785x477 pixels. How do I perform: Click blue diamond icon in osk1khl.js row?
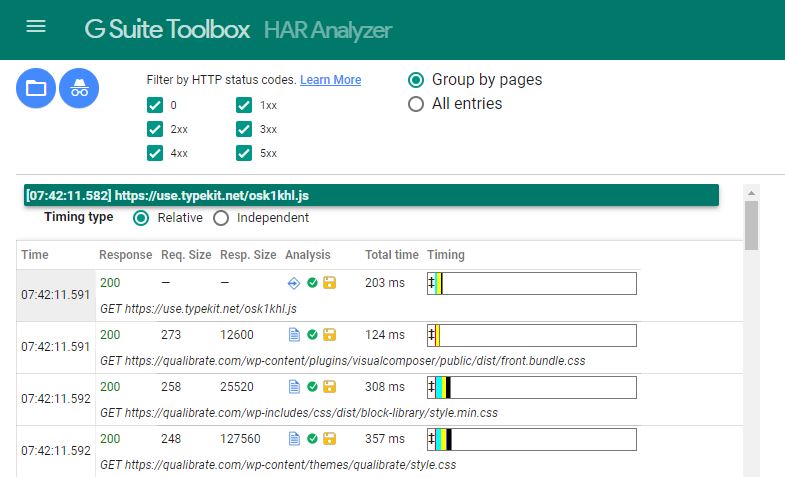294,283
